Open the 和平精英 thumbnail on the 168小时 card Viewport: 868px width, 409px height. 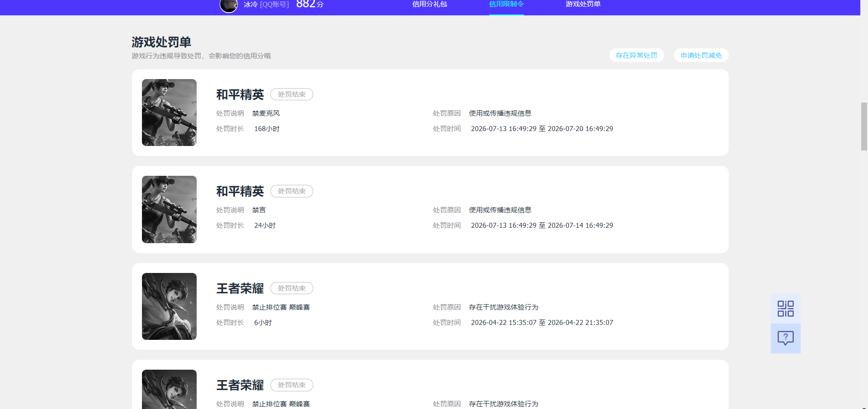click(x=169, y=113)
